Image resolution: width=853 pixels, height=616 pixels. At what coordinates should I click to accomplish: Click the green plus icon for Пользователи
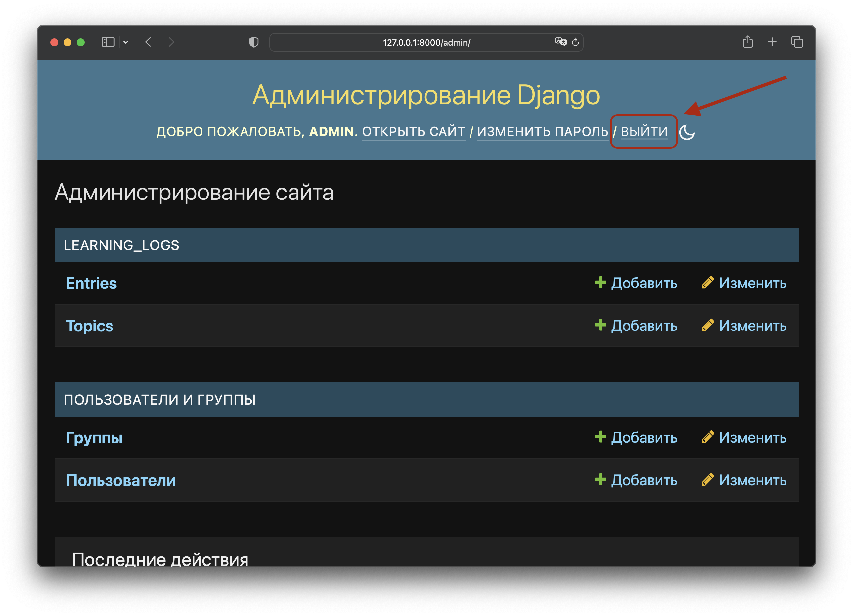(600, 479)
